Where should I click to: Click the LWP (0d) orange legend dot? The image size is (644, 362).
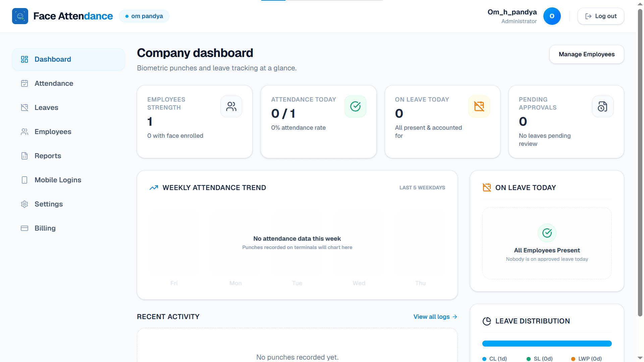573,359
